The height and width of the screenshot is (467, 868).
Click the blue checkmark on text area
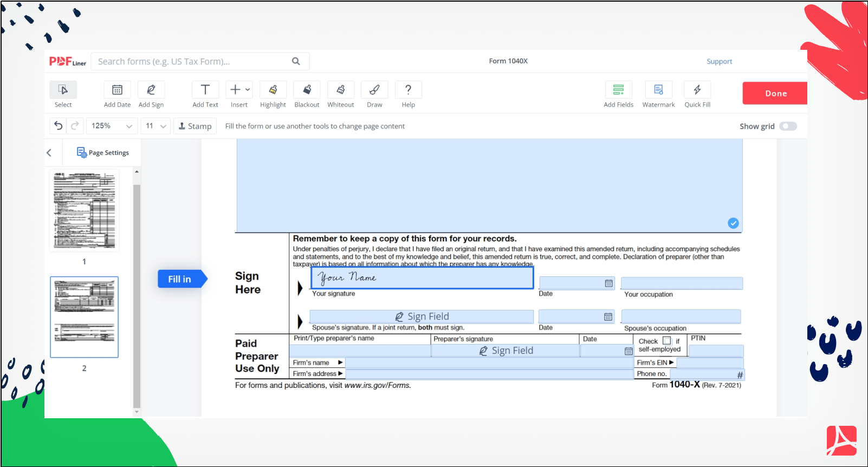(733, 223)
